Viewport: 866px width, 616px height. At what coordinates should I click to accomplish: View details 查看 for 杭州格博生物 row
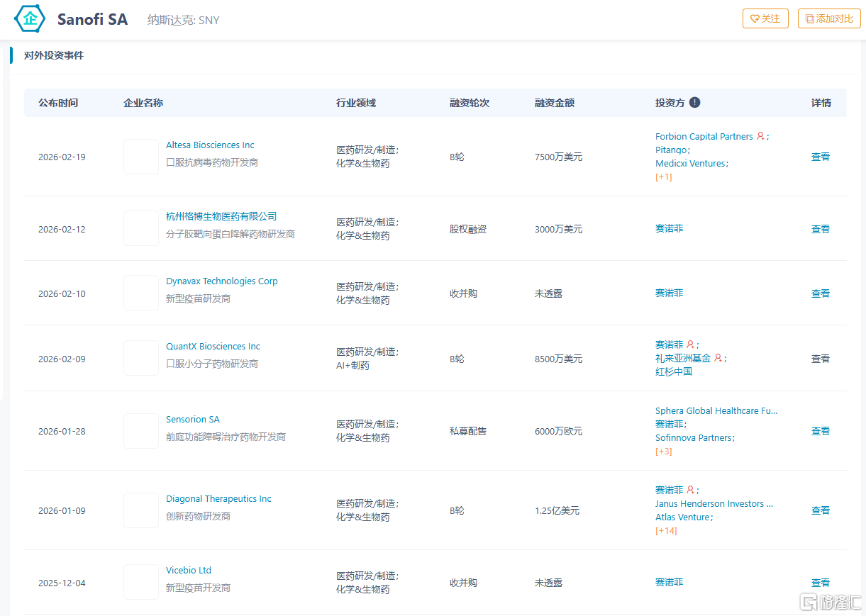click(x=821, y=229)
